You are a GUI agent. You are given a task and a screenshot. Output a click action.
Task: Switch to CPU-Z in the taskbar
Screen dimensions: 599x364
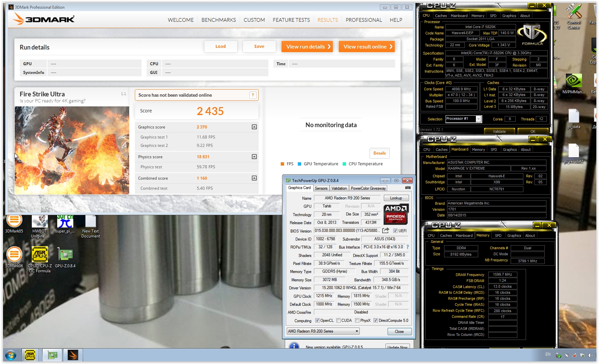(30, 355)
